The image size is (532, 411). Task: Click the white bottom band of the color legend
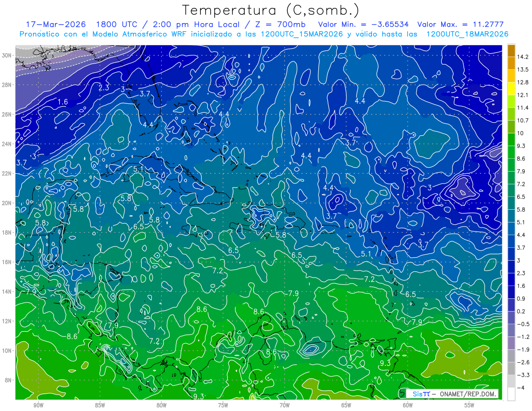coord(511,394)
